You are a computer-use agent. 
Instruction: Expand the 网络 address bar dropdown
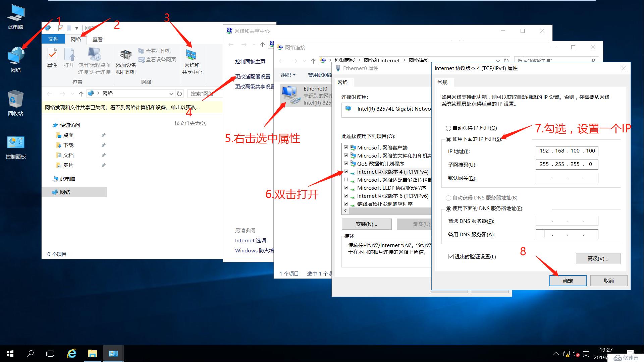[171, 94]
